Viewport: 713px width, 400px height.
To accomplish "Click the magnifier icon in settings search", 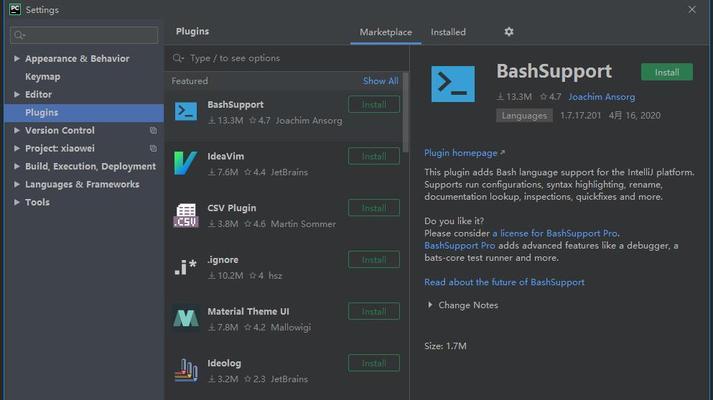I will [20, 35].
